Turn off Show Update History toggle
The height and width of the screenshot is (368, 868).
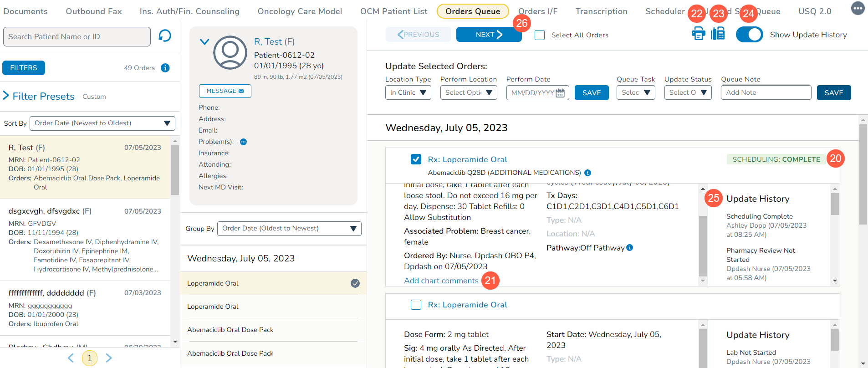(749, 35)
